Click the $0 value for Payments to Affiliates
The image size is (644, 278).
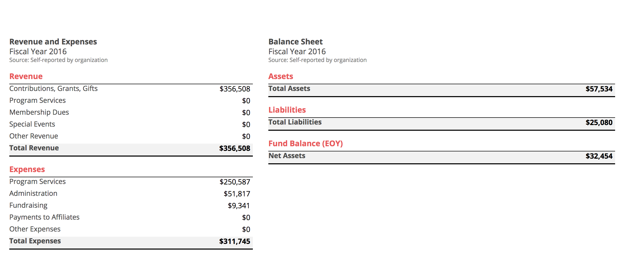click(246, 218)
